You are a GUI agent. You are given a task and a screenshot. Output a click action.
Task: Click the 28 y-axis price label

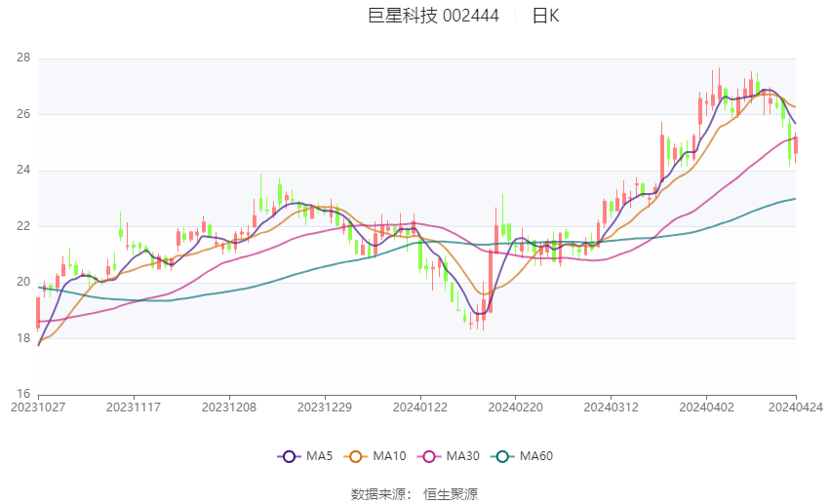(x=23, y=58)
